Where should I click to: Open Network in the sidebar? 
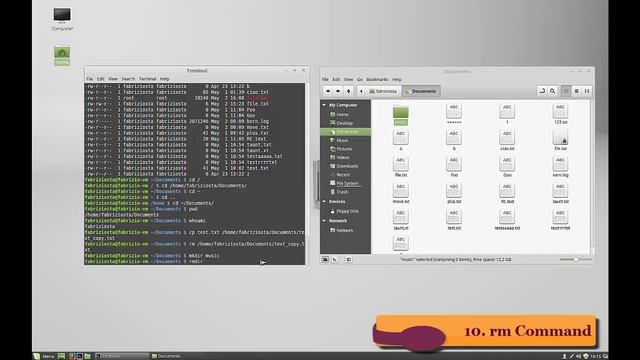tap(345, 230)
